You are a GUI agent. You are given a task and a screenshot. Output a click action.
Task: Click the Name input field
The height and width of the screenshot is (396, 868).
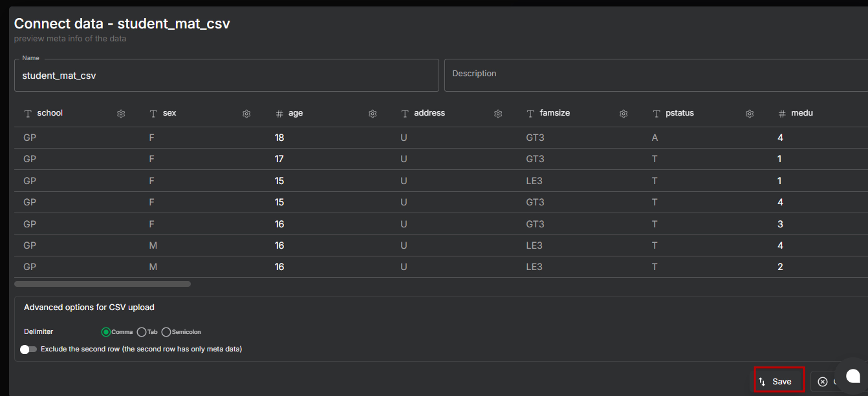[226, 76]
